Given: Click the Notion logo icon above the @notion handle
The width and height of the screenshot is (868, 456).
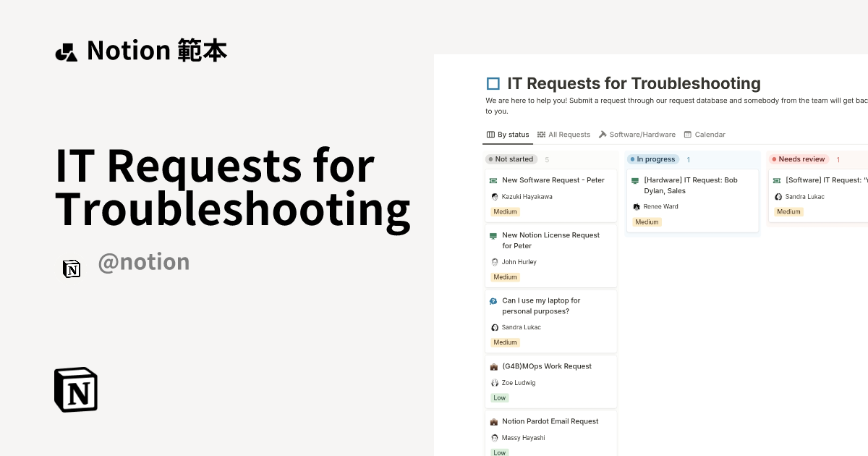Looking at the screenshot, I should [x=72, y=269].
